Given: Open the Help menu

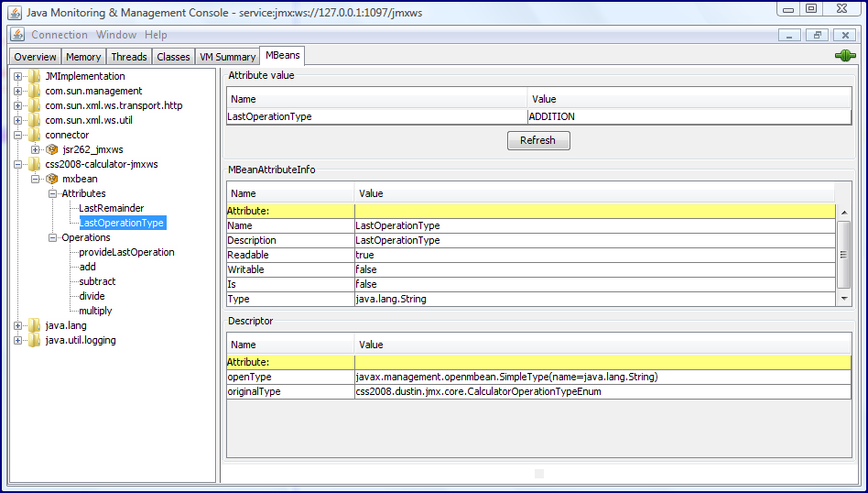Looking at the screenshot, I should [156, 34].
